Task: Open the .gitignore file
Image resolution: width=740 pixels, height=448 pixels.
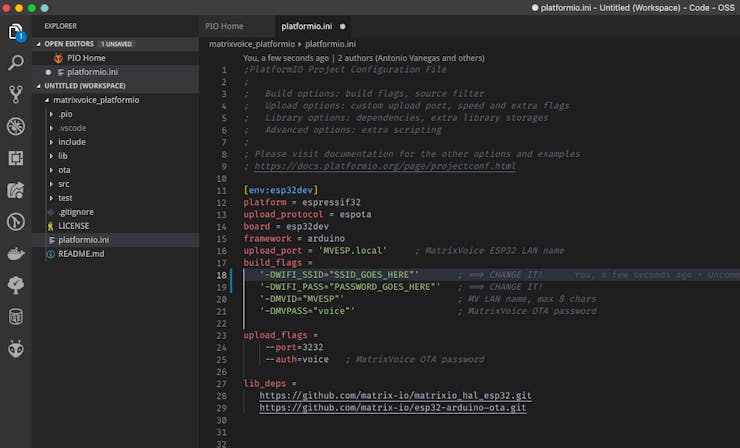Action: pos(116,212)
